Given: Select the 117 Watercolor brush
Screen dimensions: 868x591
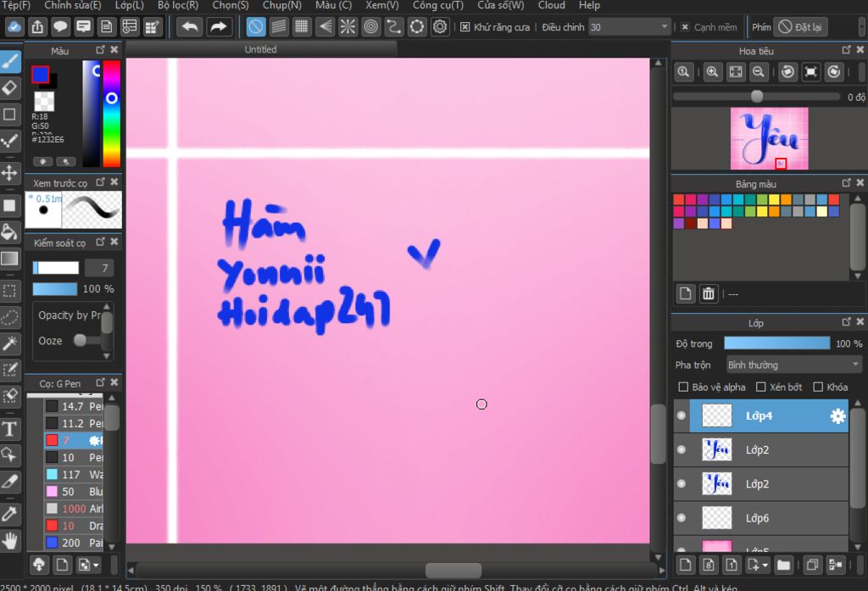Looking at the screenshot, I should point(74,475).
